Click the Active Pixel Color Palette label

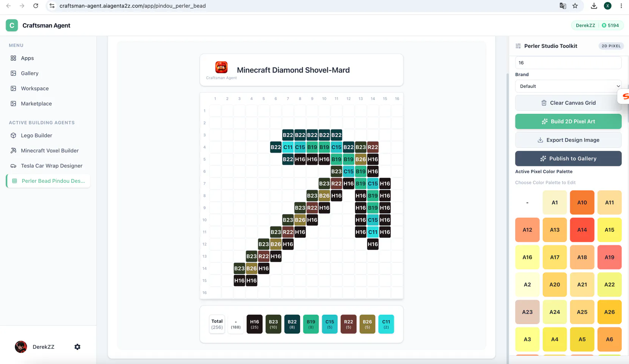click(544, 171)
